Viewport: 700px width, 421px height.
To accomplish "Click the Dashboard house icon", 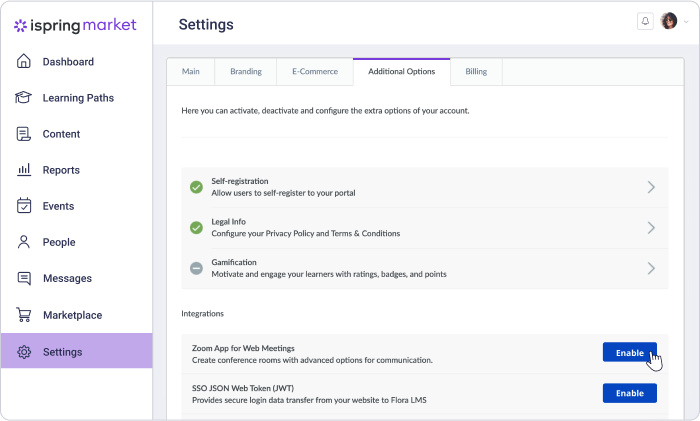I will 24,62.
